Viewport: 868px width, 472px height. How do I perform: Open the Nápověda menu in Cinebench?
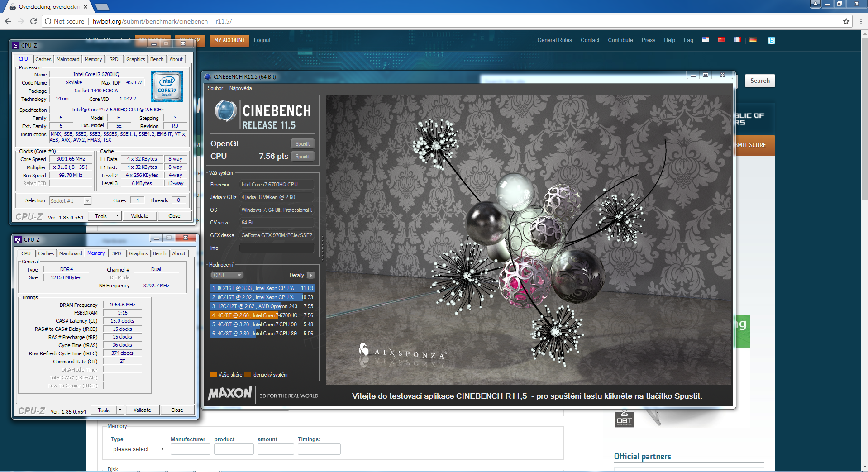click(x=240, y=88)
